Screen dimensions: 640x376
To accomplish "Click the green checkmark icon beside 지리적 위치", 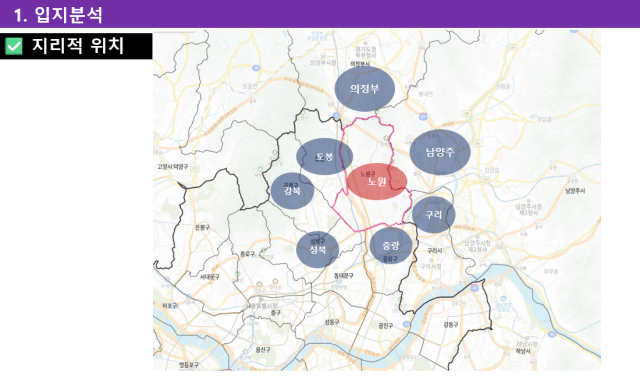I will (x=13, y=46).
